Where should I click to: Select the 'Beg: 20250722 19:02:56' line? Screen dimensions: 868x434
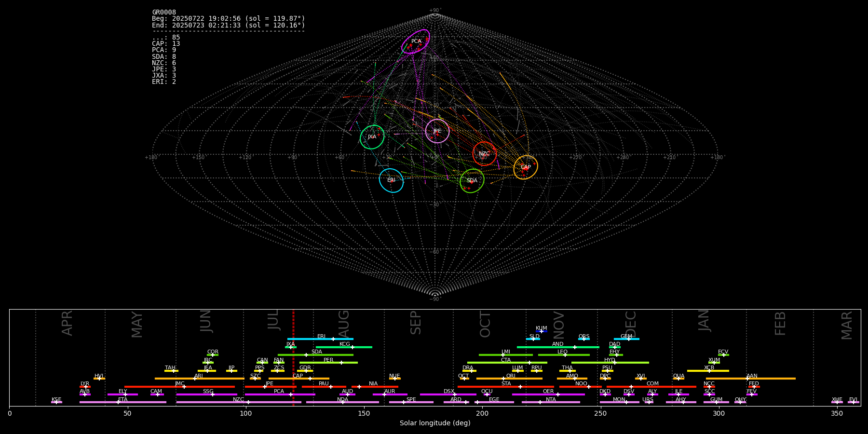[229, 19]
